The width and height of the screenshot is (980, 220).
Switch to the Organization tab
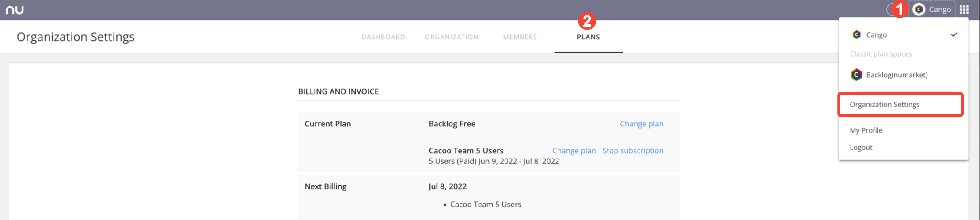pyautogui.click(x=452, y=37)
